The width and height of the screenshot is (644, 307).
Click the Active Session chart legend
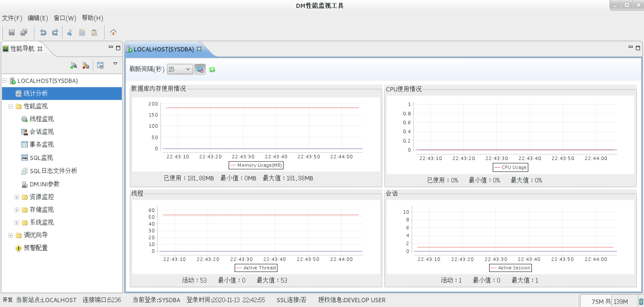coord(511,268)
